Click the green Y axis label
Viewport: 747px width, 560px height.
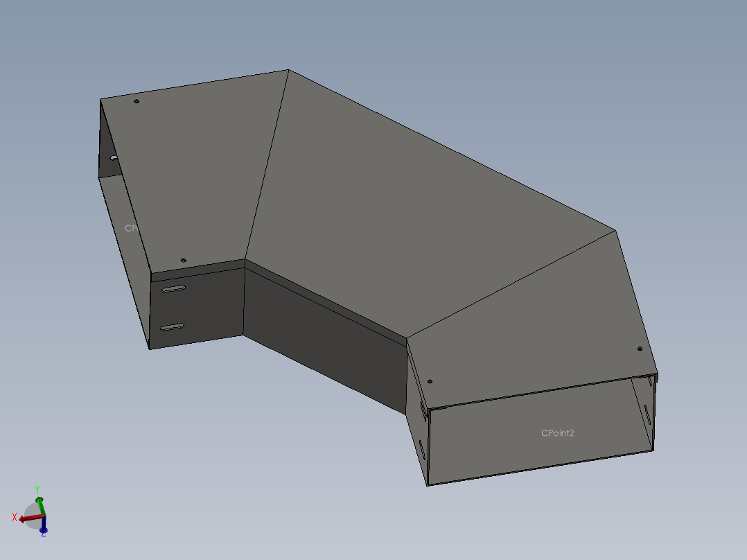pos(37,488)
